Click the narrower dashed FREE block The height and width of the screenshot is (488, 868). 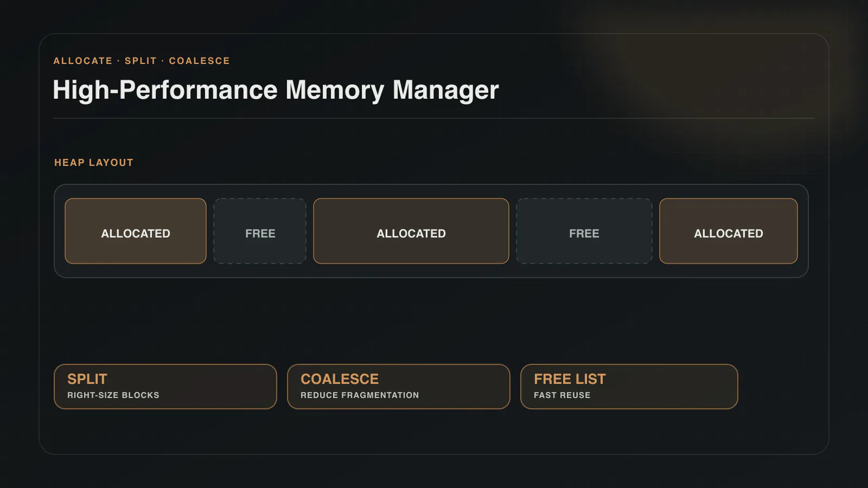coord(260,231)
